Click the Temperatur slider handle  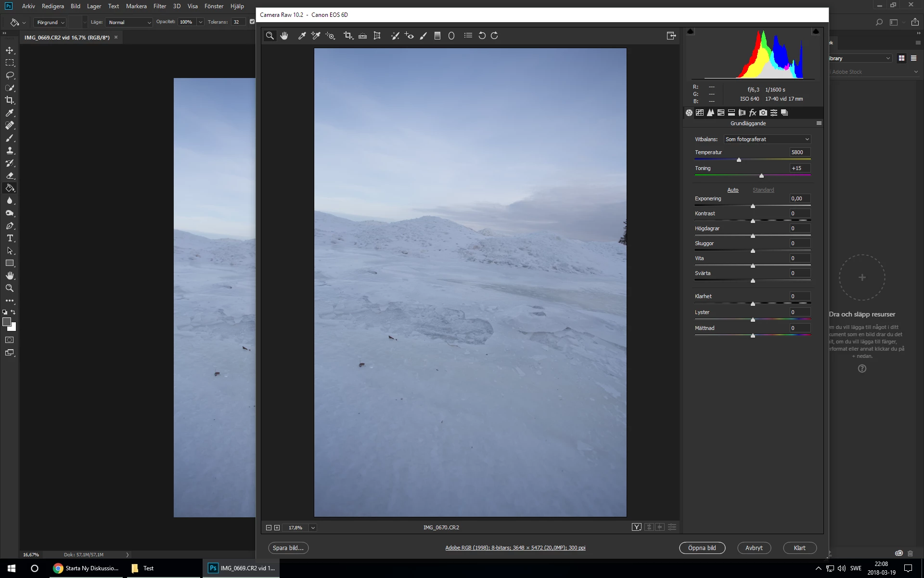[739, 160]
